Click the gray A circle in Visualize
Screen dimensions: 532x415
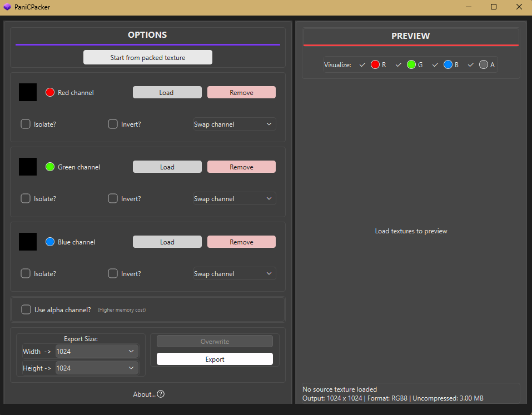tap(484, 64)
